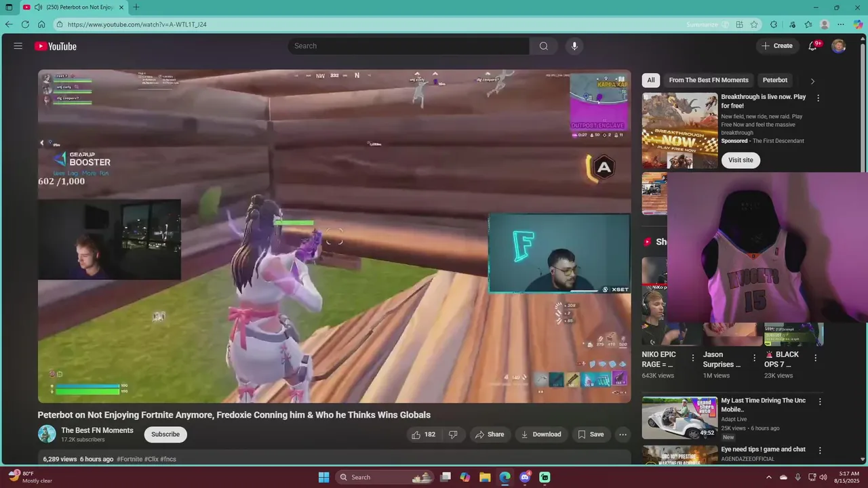Open YouTube notifications bell
This screenshot has width=868, height=488.
click(812, 46)
